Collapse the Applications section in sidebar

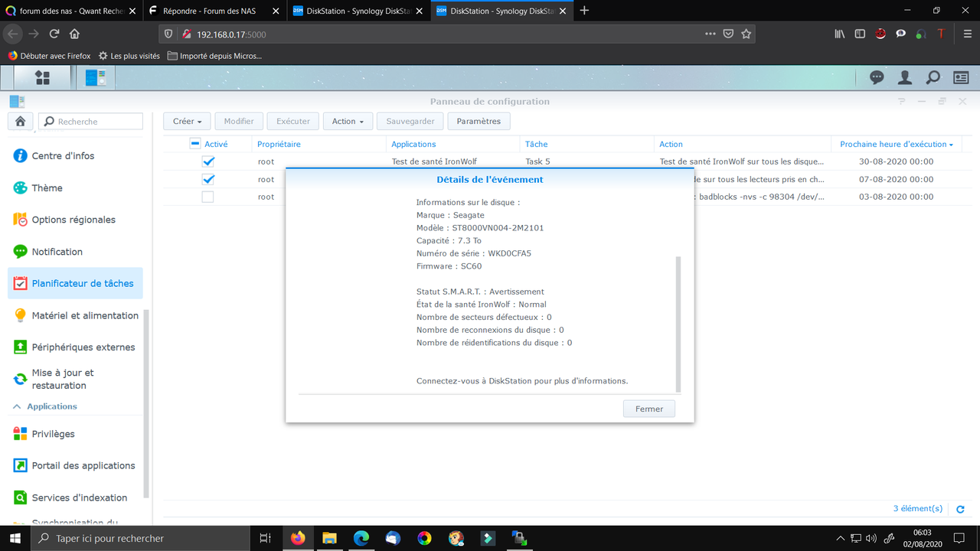coord(16,406)
